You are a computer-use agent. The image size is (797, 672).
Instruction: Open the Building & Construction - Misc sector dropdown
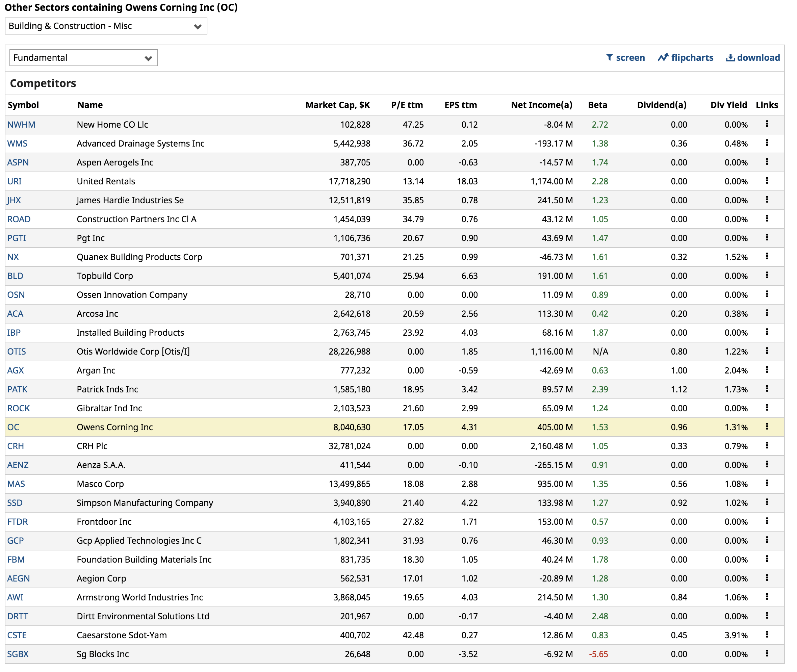point(106,26)
